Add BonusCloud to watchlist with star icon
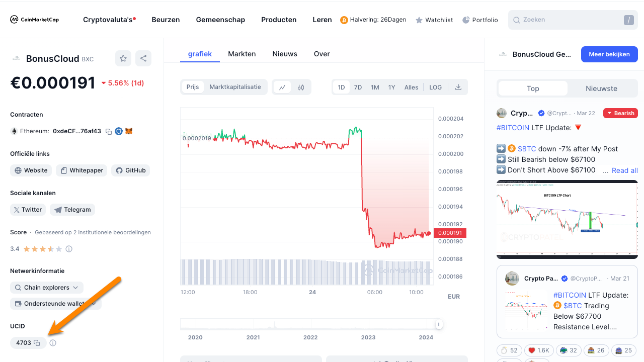Viewport: 644px width, 362px height. (x=123, y=58)
